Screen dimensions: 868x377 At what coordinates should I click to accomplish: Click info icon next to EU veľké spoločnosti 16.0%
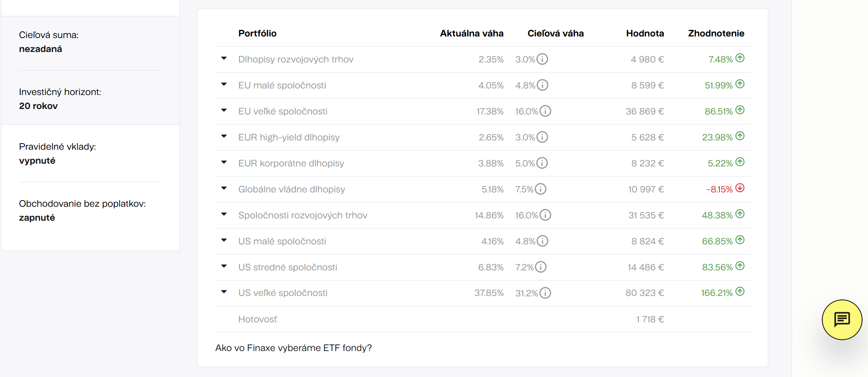point(545,111)
